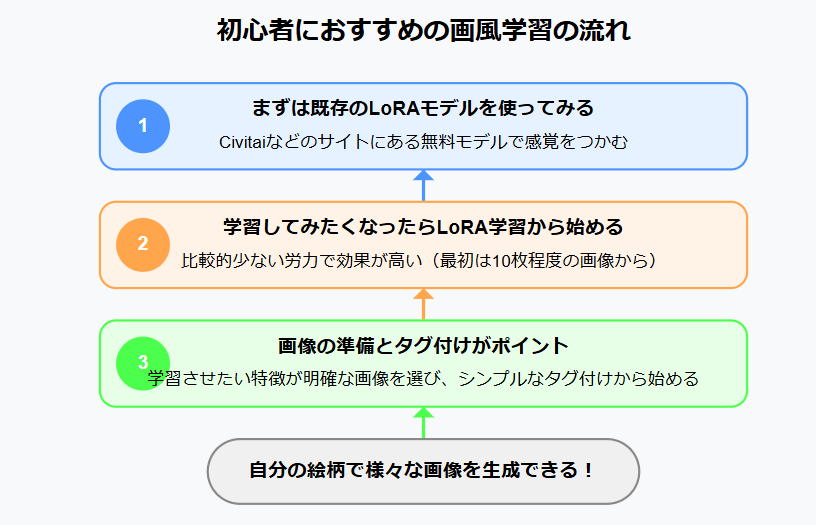
Task: Click the 10枚程度 text in step two
Action: pos(528,260)
